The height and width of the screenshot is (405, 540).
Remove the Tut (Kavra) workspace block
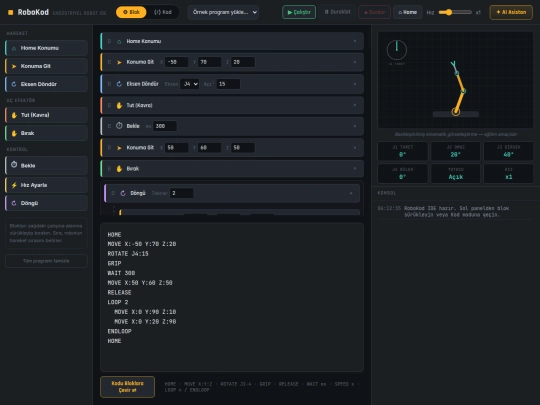[355, 105]
